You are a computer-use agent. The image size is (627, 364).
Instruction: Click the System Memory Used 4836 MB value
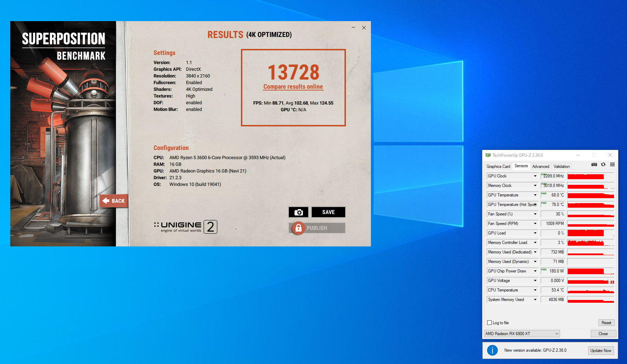point(553,300)
